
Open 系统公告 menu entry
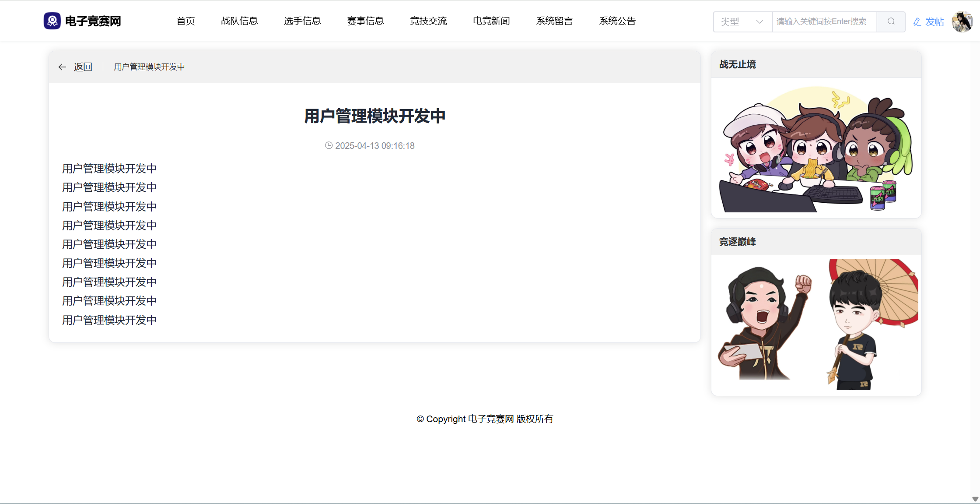(x=617, y=21)
